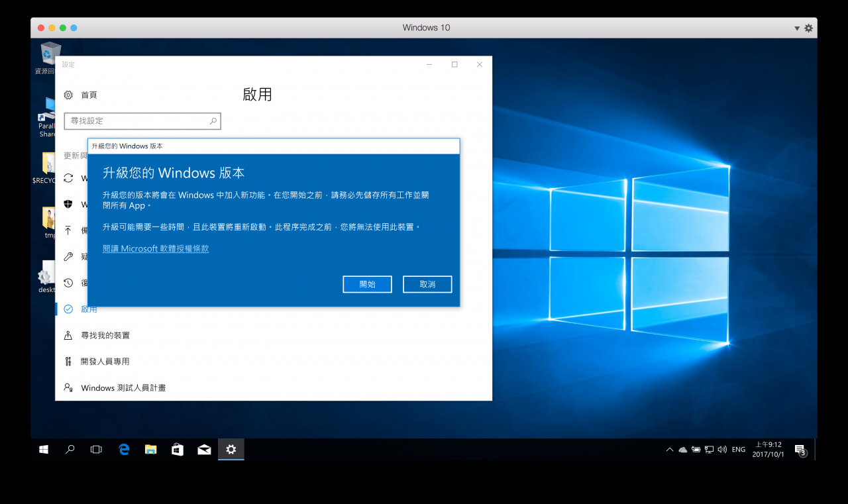Open the Parallels VM gear menu in the title bar

point(808,28)
